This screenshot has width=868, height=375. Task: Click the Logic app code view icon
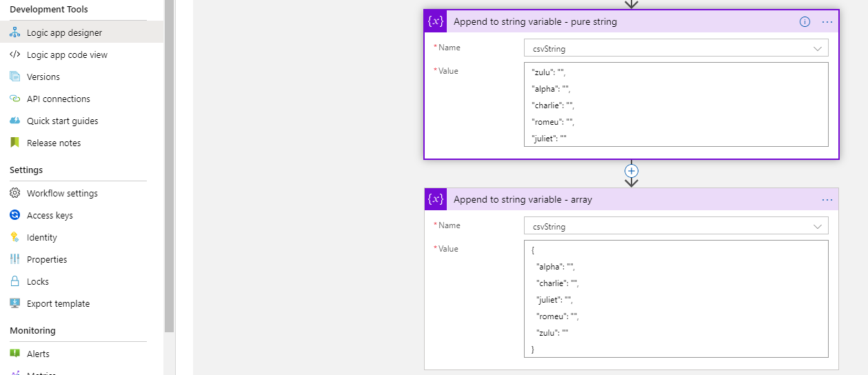coord(14,54)
